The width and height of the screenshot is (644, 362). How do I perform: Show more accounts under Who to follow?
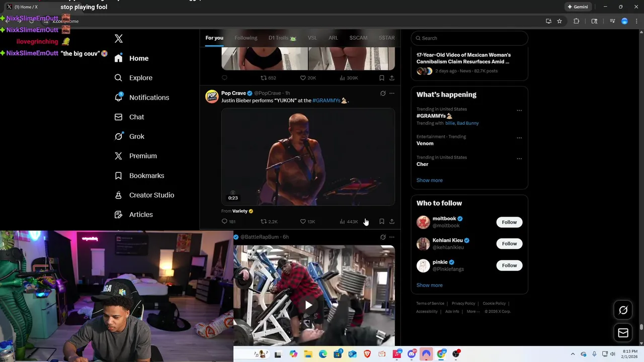pyautogui.click(x=430, y=285)
